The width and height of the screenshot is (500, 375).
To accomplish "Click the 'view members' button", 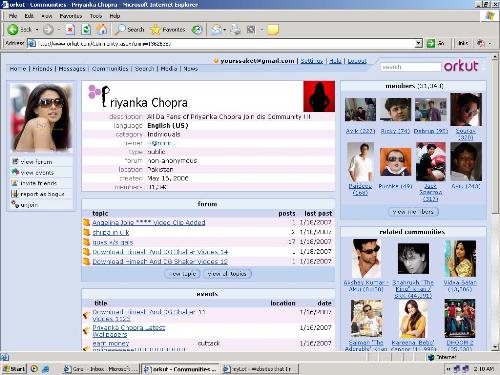I will (x=413, y=211).
